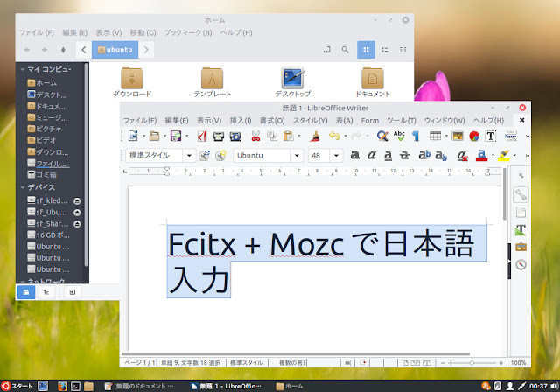Select the Clone Formatting paintbrush icon
Image resolution: width=560 pixels, height=392 pixels.
coord(315,136)
